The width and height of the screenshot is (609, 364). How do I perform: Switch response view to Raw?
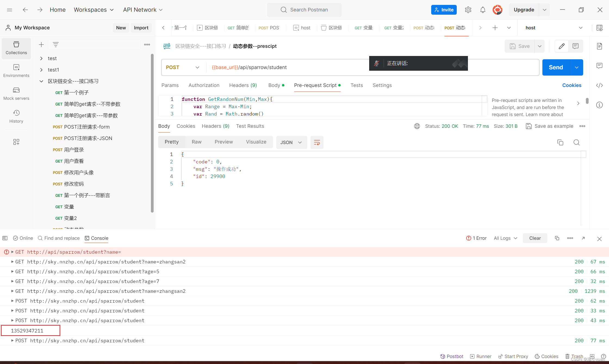coord(196,142)
